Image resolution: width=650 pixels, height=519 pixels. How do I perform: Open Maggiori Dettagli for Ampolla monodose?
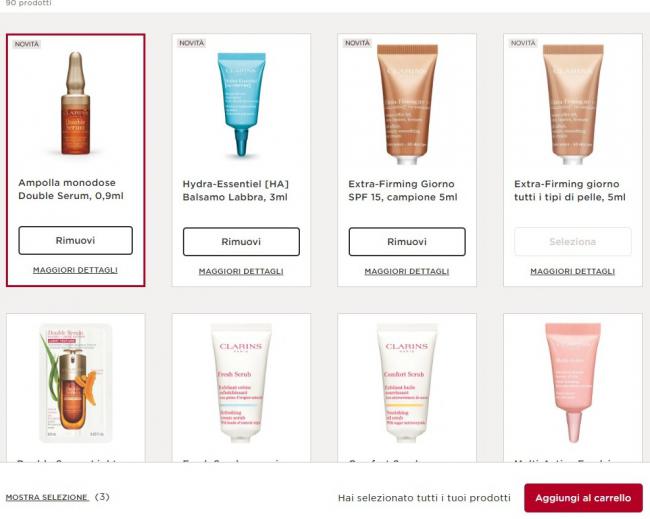pyautogui.click(x=75, y=270)
